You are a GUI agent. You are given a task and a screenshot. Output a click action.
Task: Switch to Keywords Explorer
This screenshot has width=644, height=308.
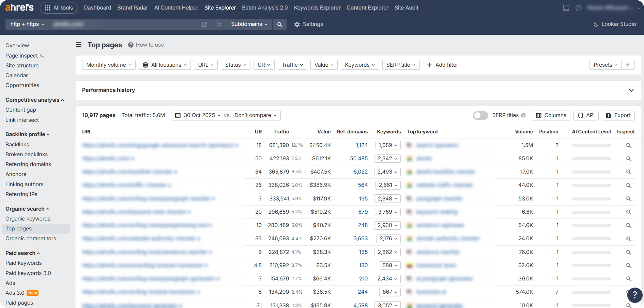click(317, 7)
